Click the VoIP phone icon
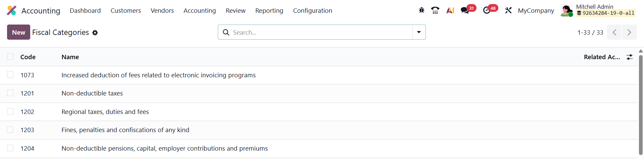Viewport: 644px width, 159px height. pyautogui.click(x=435, y=10)
